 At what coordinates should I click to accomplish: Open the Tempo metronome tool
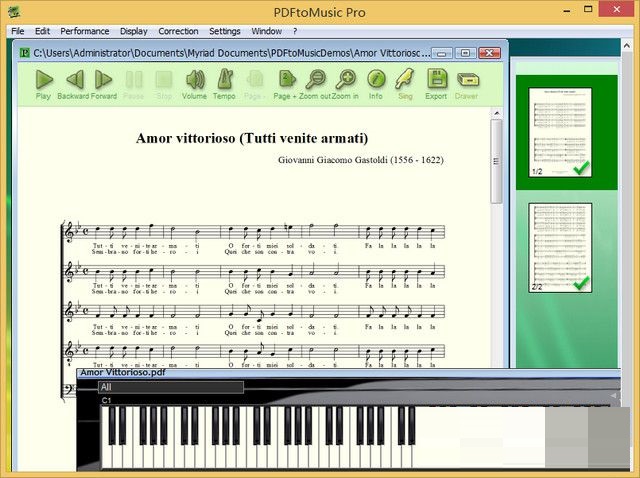tap(224, 80)
